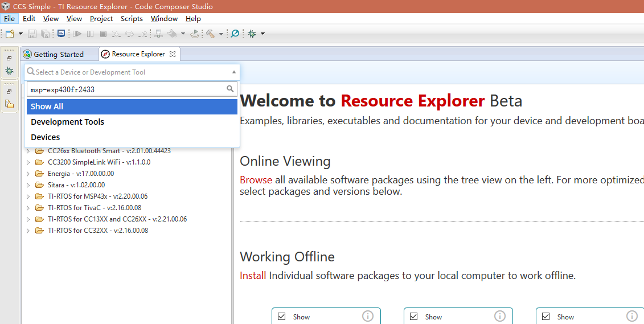Click the teal magnifier search toolbar icon

tap(235, 34)
